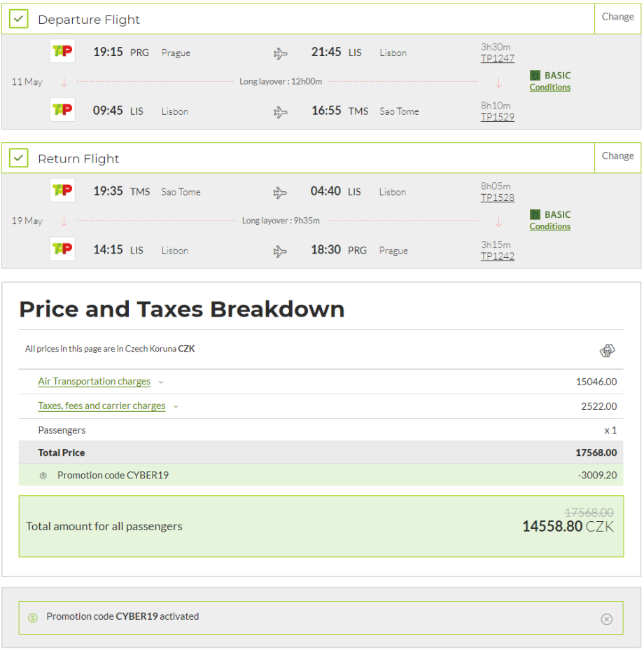Click the BASIC fare icon for departure flight
Viewport: 644px width, 650px height.
point(535,76)
